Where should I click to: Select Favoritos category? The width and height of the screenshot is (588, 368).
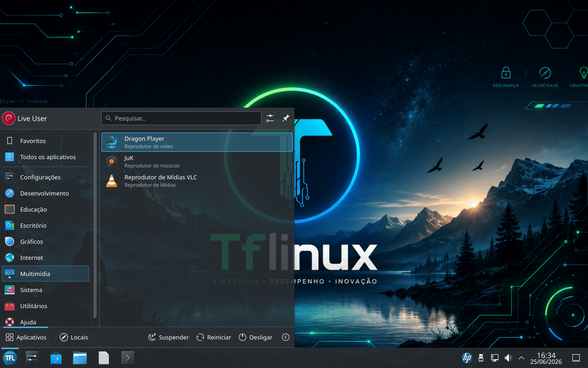pos(45,141)
